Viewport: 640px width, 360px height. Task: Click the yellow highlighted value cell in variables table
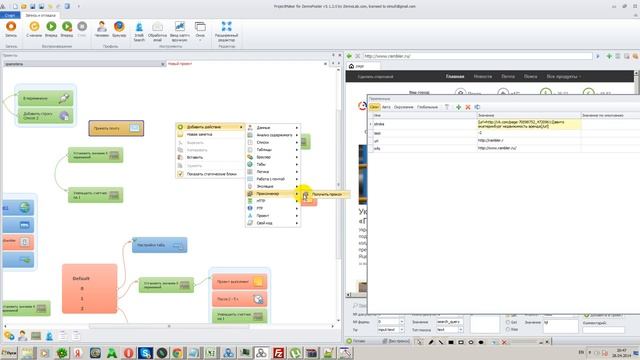(x=529, y=124)
